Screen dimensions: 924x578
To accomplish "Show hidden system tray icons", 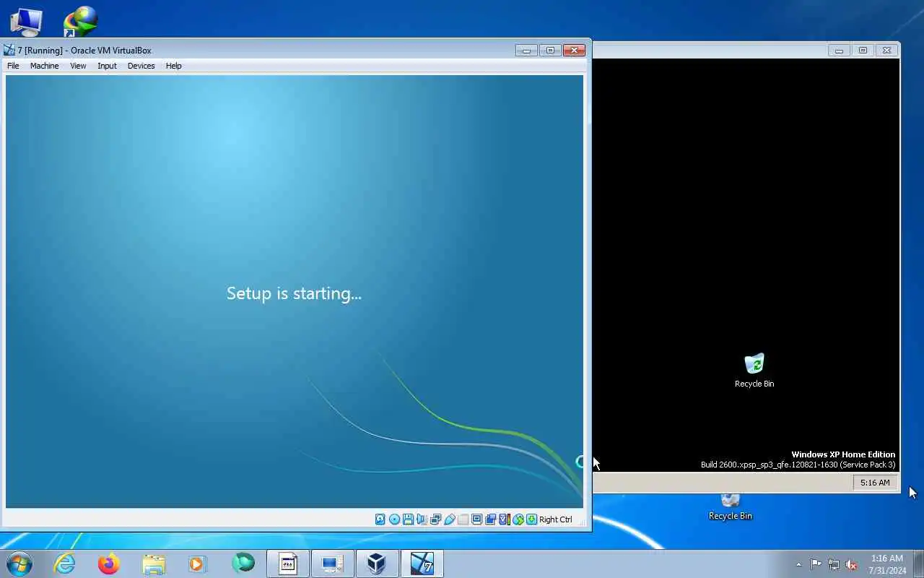I will click(x=798, y=564).
